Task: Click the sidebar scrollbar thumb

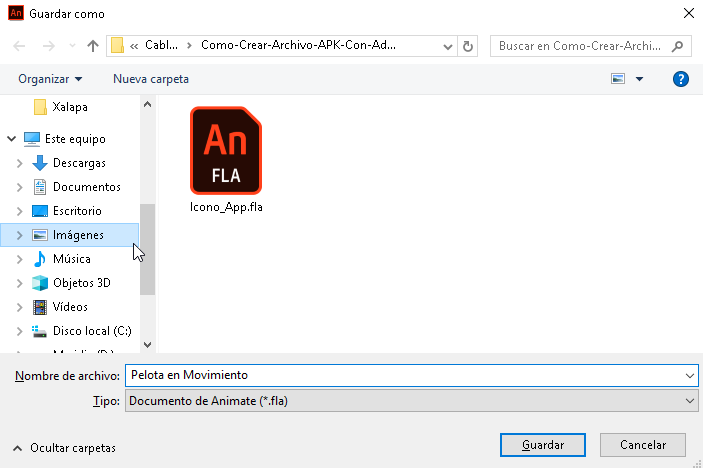Action: (x=148, y=249)
